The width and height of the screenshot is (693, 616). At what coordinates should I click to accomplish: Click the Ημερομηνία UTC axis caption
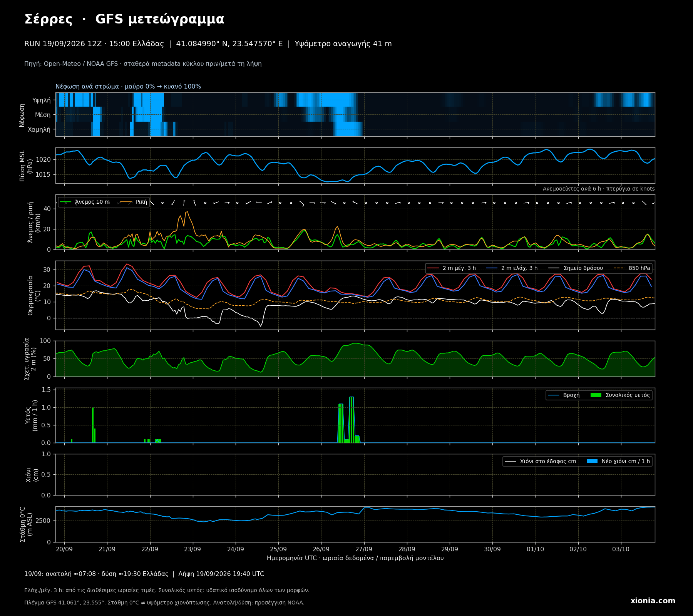click(x=355, y=558)
